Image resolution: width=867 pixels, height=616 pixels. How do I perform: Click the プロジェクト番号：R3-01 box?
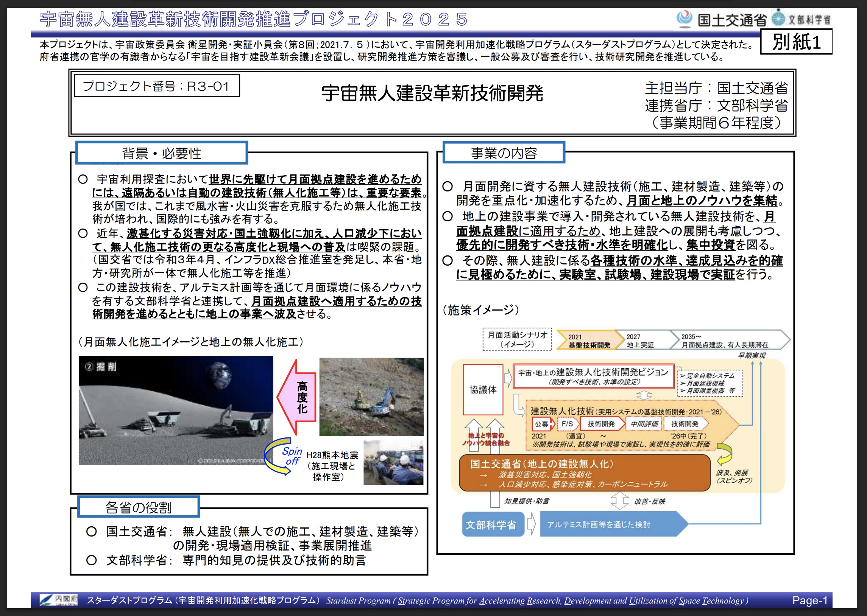tap(157, 86)
